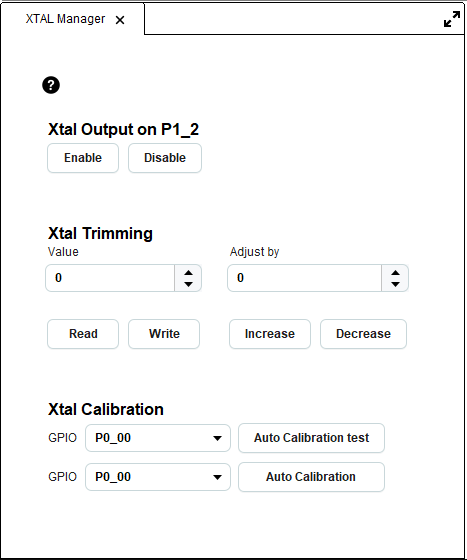Screen dimensions: 467x560
Task: Write the Xtal trimming value
Action: click(164, 334)
